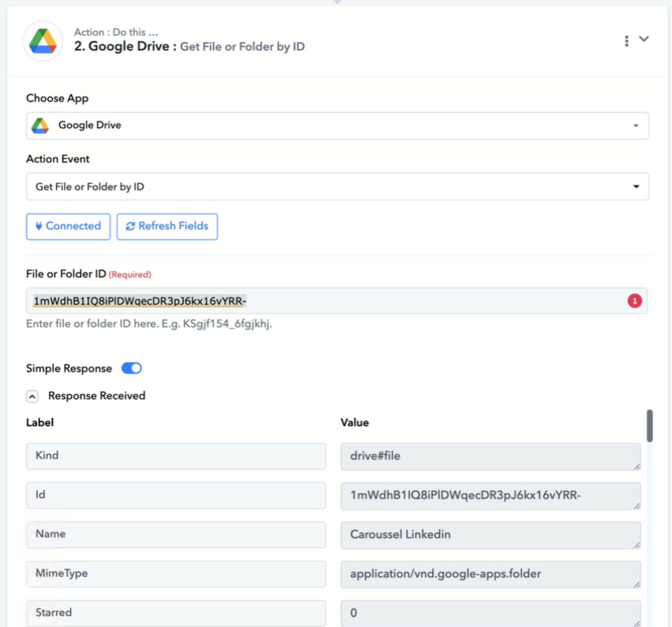
Task: Click the Connected button
Action: click(x=68, y=226)
